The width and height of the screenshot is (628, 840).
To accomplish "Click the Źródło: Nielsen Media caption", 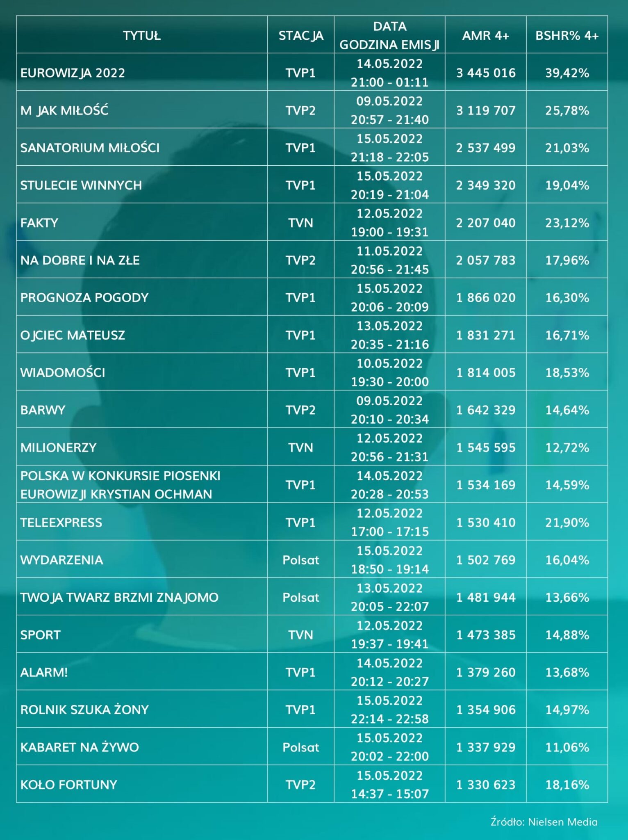I will click(x=544, y=822).
